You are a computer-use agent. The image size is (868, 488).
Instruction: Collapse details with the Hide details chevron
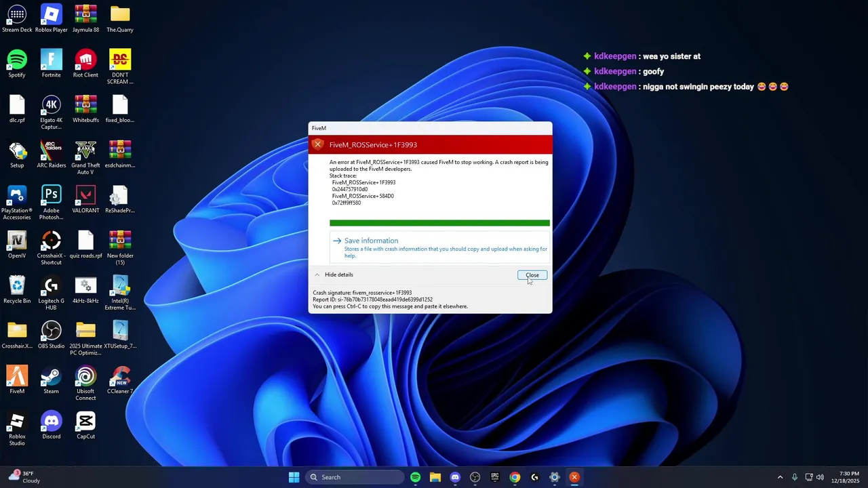pyautogui.click(x=317, y=274)
